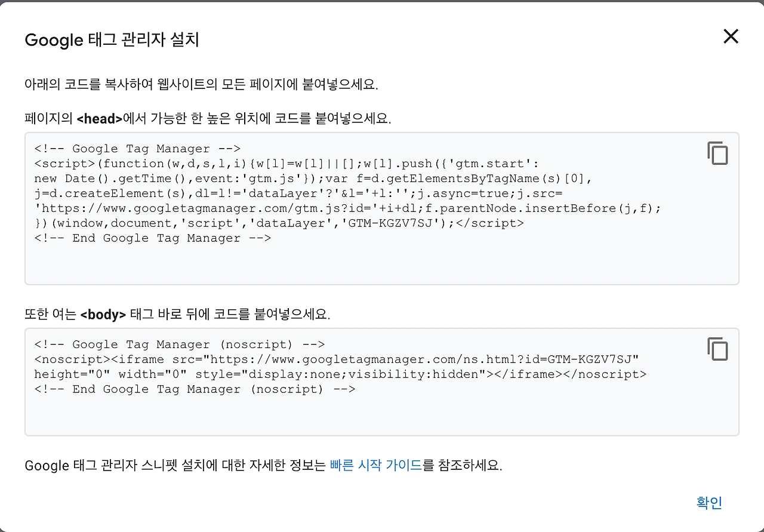Viewport: 764px width, 532px height.
Task: Click the dialog title Google 태그 관리자 설치
Action: 111,40
